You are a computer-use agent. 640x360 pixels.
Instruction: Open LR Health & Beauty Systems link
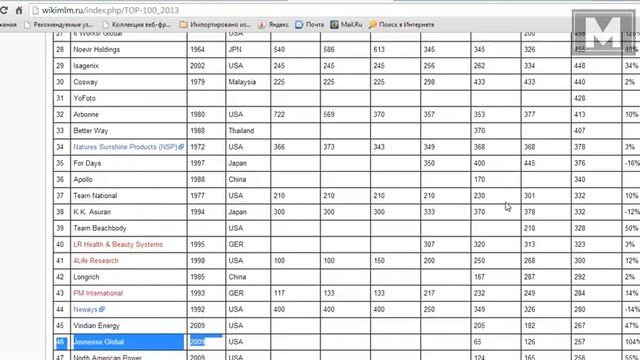[118, 244]
